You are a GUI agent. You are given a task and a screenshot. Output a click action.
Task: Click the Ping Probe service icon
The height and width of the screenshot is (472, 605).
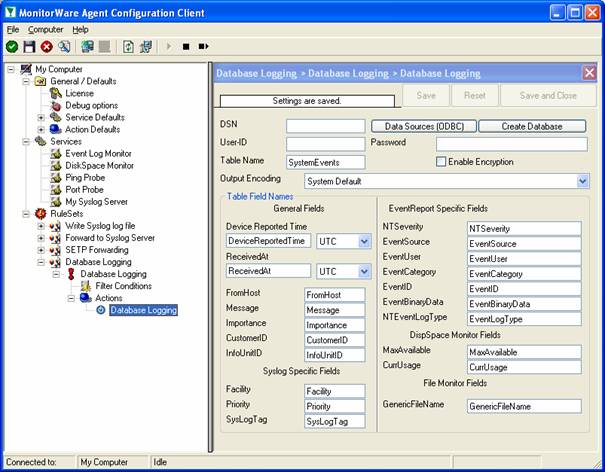pos(56,178)
